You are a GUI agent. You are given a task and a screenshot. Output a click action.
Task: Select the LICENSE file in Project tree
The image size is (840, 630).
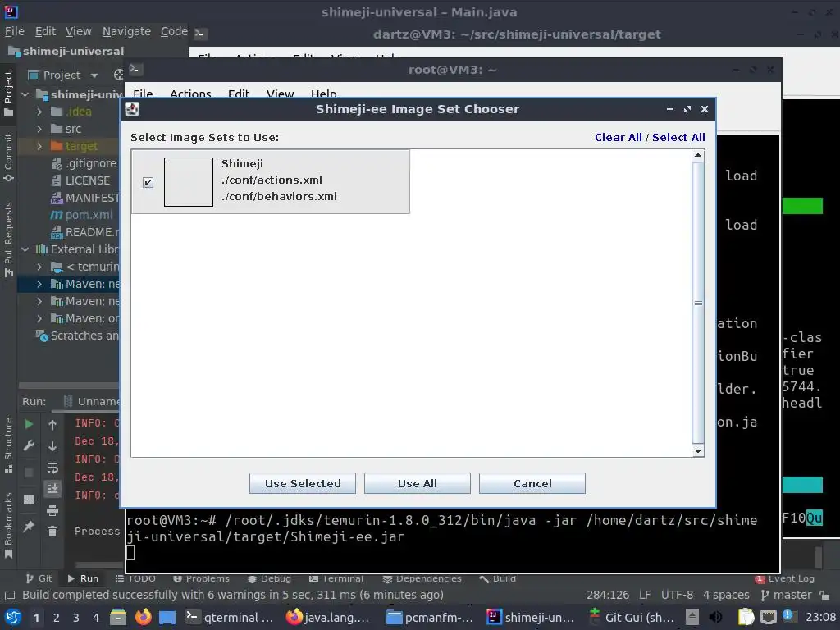(80, 180)
